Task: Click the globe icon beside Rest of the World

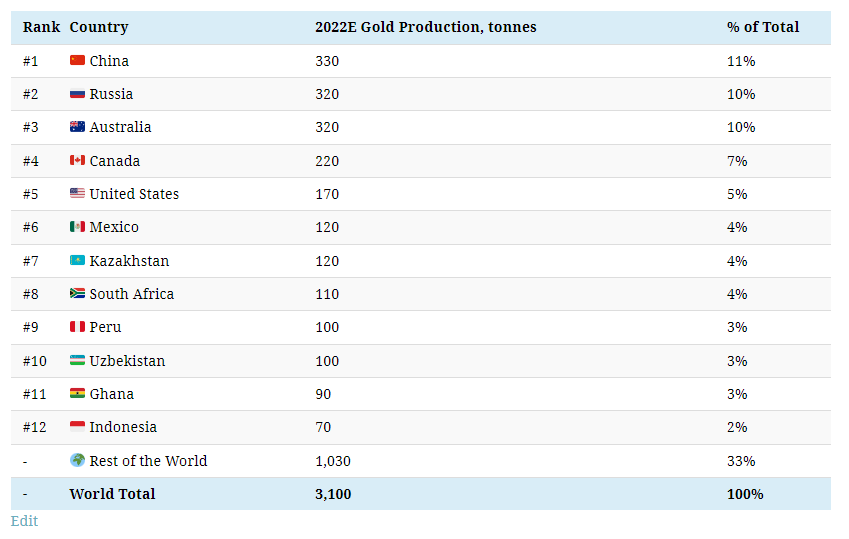Action: tap(77, 461)
